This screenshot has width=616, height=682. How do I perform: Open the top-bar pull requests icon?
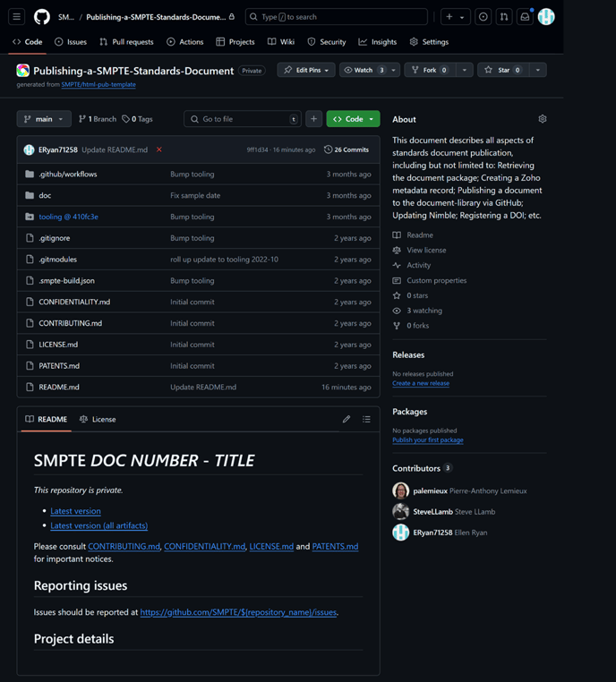coord(504,17)
